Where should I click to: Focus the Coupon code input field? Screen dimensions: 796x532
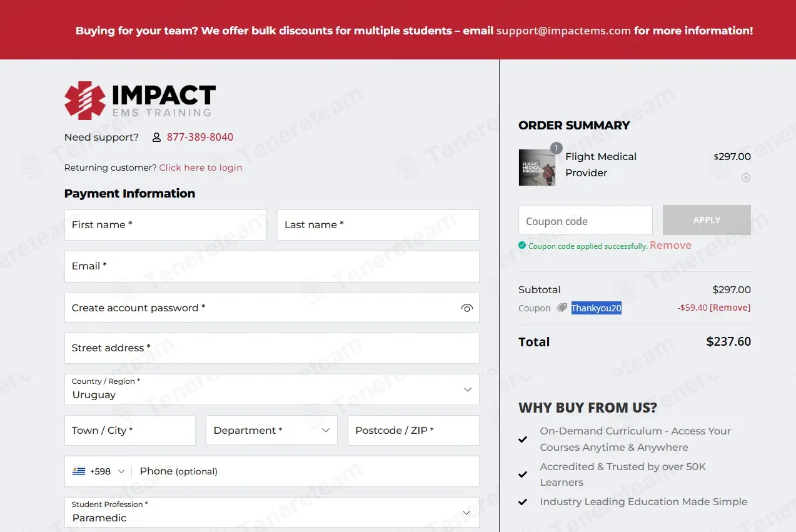click(x=585, y=221)
